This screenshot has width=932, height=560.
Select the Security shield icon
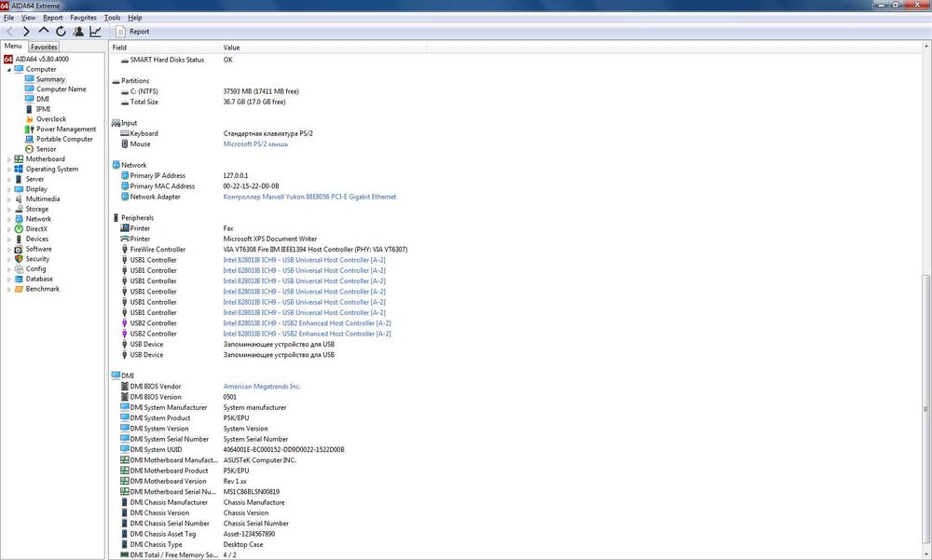[19, 259]
